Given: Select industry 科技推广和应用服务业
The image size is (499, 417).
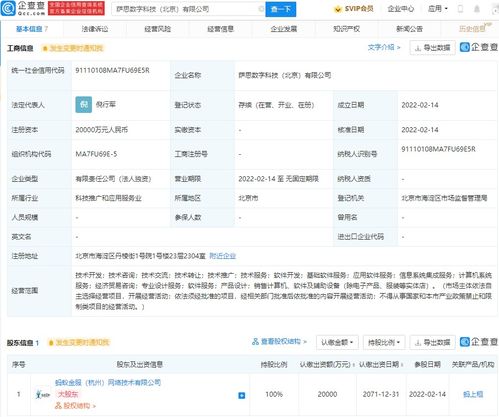Looking at the screenshot, I should [x=108, y=198].
